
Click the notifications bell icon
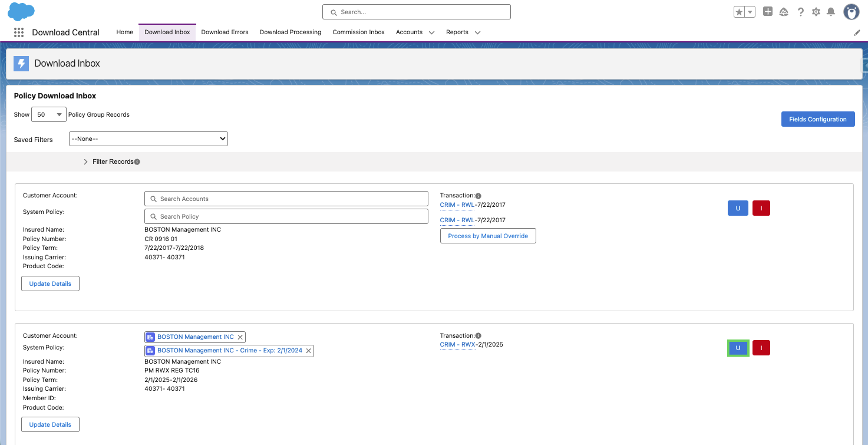[x=831, y=12]
